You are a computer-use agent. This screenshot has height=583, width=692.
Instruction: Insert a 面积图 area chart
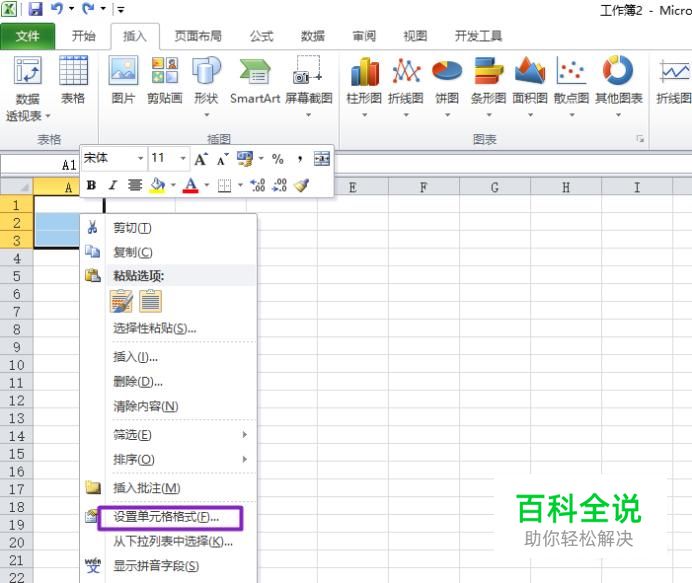tap(530, 86)
